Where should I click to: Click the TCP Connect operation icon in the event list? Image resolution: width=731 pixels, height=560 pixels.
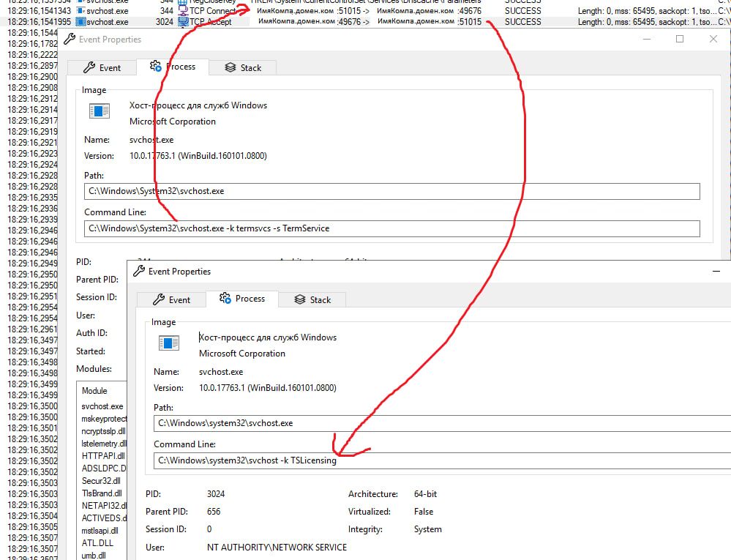183,11
